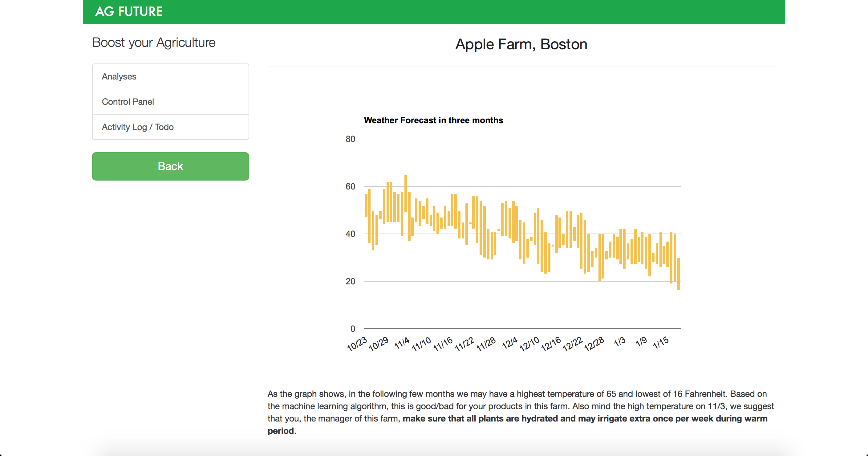868x456 pixels.
Task: Click the tallest bar near 11/4
Action: [x=405, y=193]
